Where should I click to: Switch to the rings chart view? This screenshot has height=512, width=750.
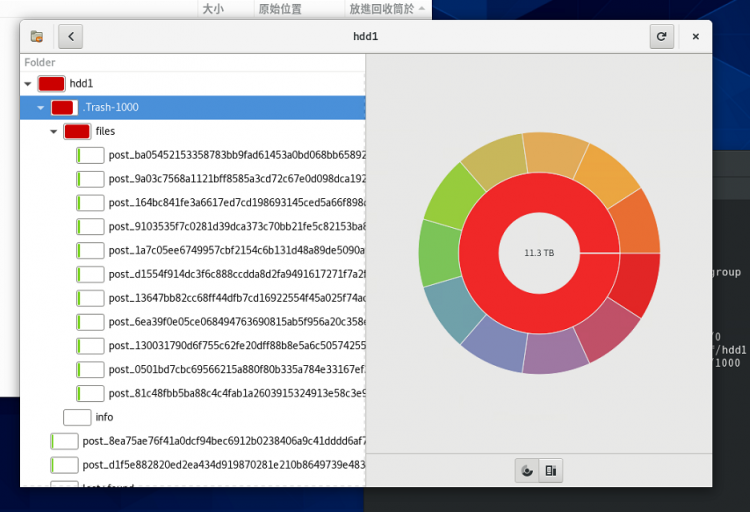[527, 470]
